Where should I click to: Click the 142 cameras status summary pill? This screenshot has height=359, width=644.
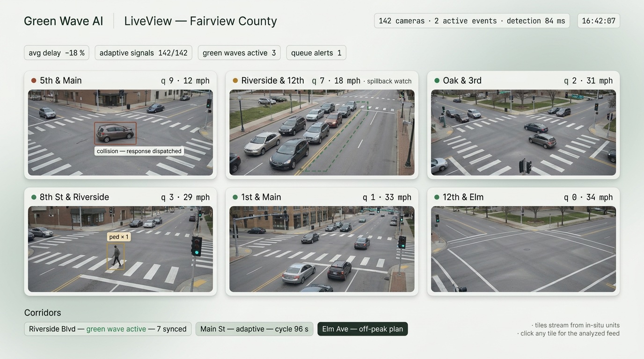(472, 21)
